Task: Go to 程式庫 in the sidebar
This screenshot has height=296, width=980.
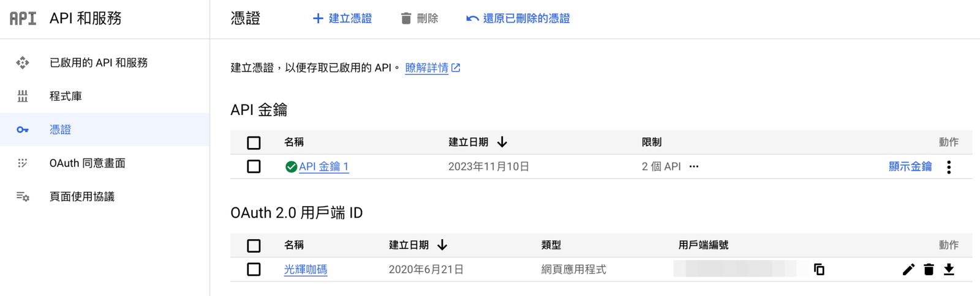Action: tap(66, 96)
